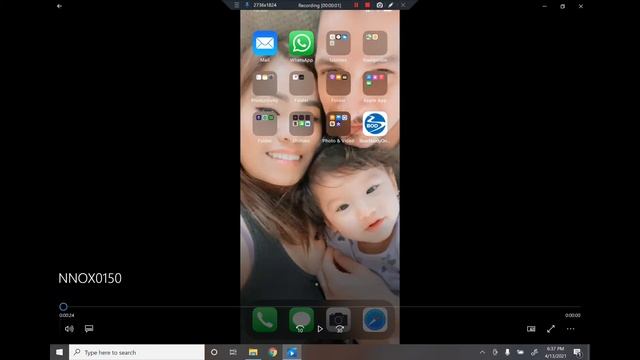Open Movies & TV app on taskbar
This screenshot has width=640, height=360.
click(292, 352)
